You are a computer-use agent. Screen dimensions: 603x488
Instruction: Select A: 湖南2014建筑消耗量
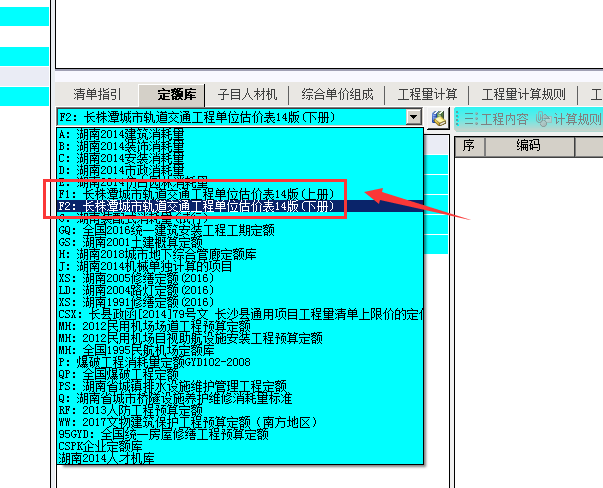(240, 134)
